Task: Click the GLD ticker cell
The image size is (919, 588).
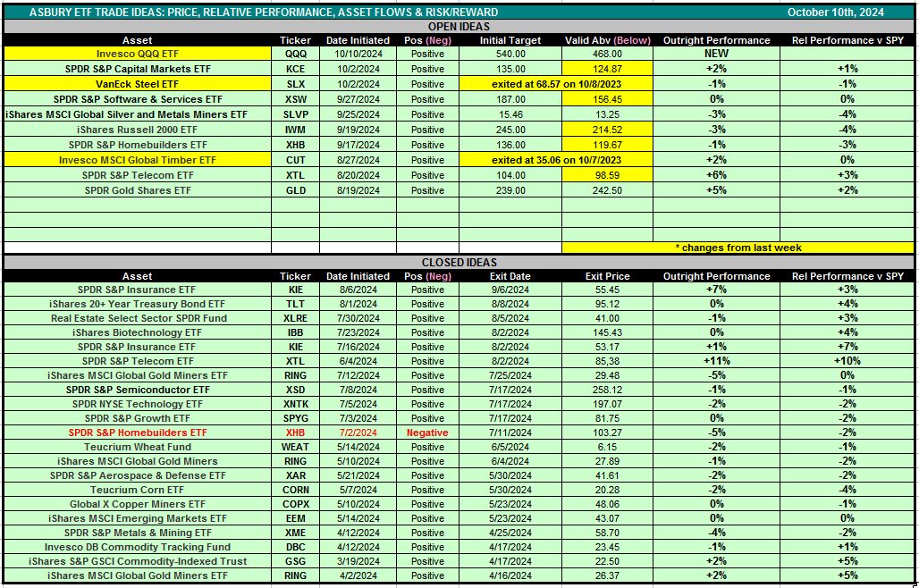Action: click(x=295, y=190)
